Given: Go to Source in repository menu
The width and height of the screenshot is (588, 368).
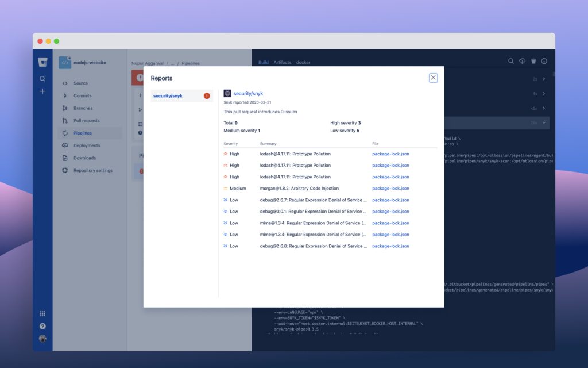Looking at the screenshot, I should point(80,83).
